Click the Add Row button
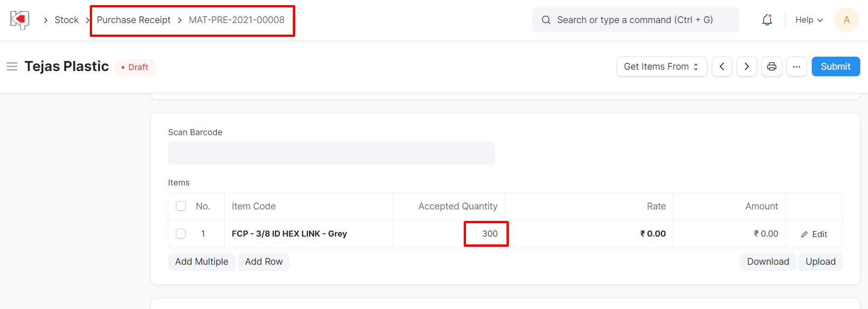The image size is (868, 309). tap(263, 261)
